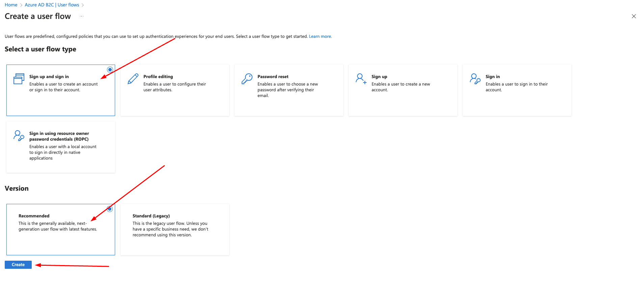Image resolution: width=644 pixels, height=283 pixels.
Task: Click the Sign up and sign in window icon
Action: (x=19, y=79)
